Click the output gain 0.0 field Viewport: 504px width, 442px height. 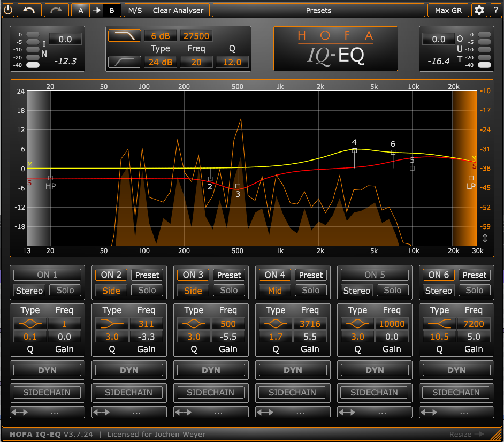[438, 39]
